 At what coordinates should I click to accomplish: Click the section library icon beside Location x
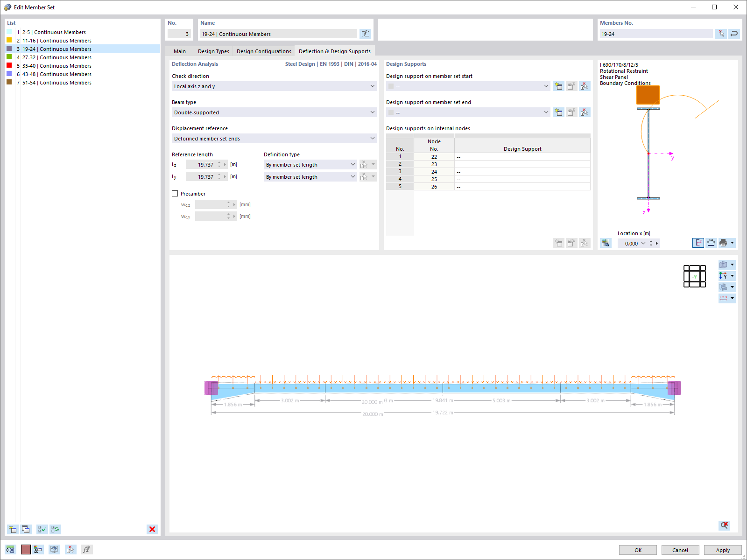click(606, 243)
